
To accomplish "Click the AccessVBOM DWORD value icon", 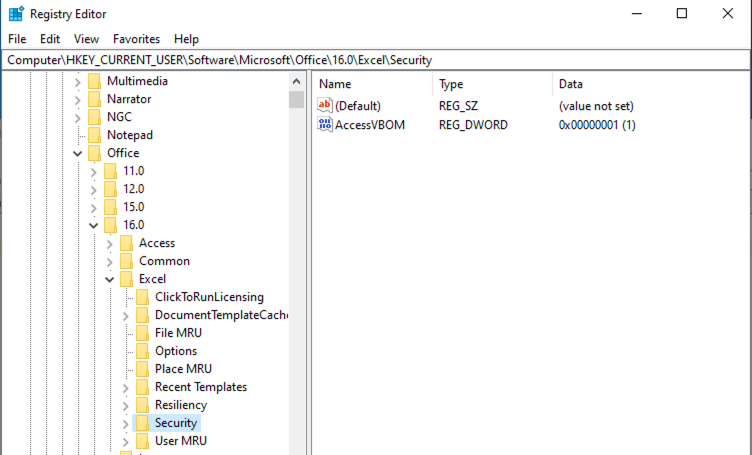I will [x=324, y=125].
